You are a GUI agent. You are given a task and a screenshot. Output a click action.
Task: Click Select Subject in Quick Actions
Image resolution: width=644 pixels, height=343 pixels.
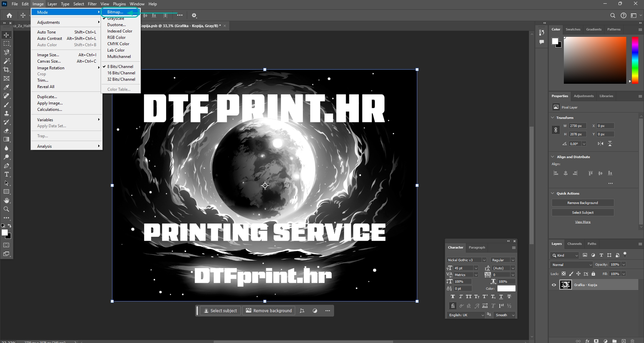(x=583, y=213)
